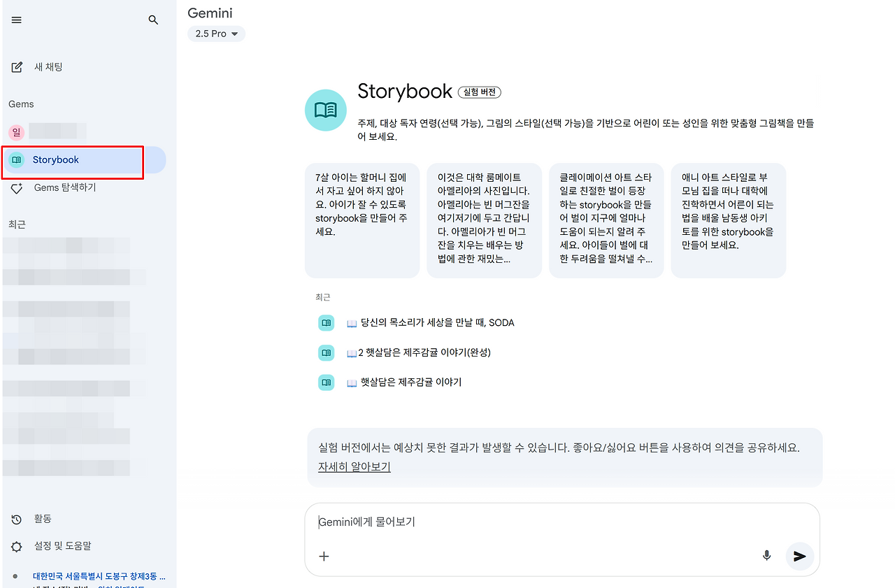Screen dimensions: 895x588
Task: Click the large Storybook book logo
Action: 326,110
